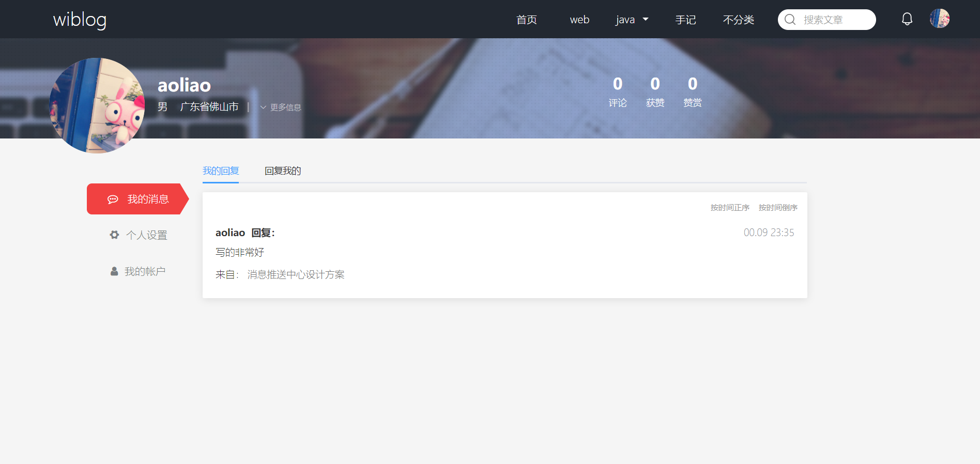
Task: Expand the java dropdown menu
Action: coord(632,20)
